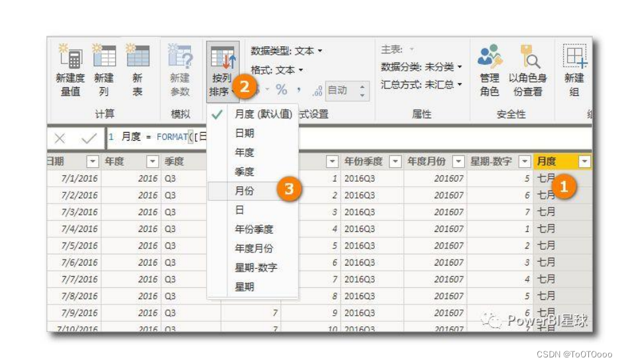Click the 新表 (New Table) icon

[137, 56]
